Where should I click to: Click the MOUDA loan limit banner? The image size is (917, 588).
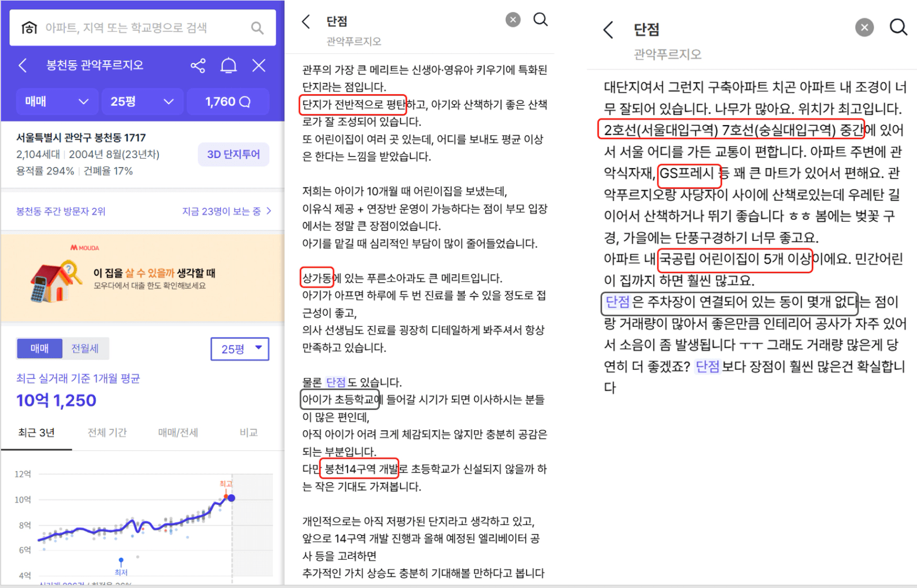[x=142, y=278]
